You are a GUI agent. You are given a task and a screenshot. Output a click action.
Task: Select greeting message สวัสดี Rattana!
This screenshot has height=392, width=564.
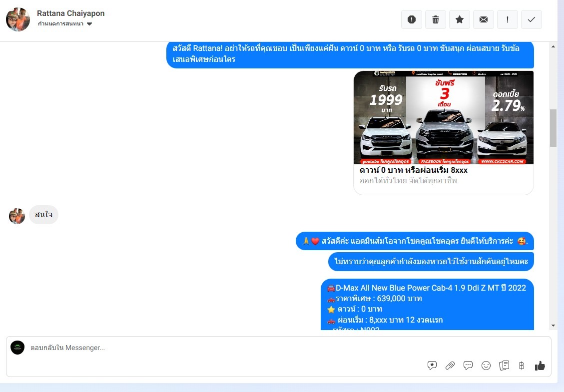pyautogui.click(x=350, y=54)
